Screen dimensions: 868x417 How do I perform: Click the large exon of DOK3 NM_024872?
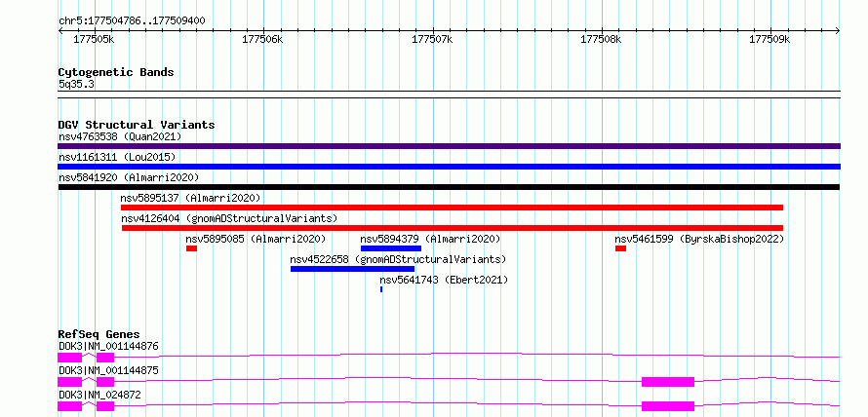pos(668,406)
